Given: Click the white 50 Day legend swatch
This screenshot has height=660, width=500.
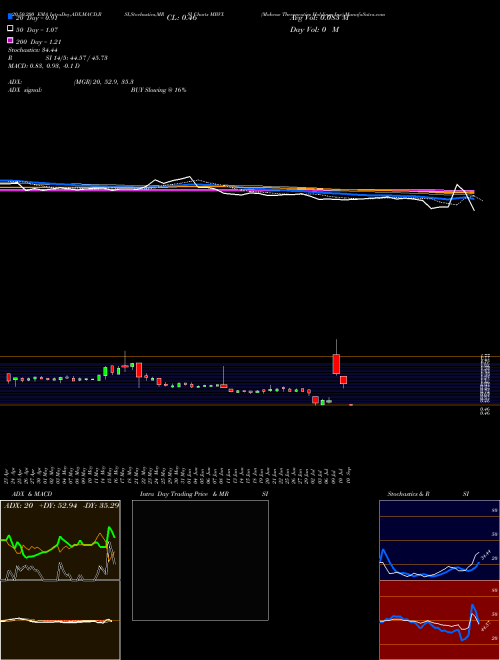Looking at the screenshot, I should click(x=10, y=29).
